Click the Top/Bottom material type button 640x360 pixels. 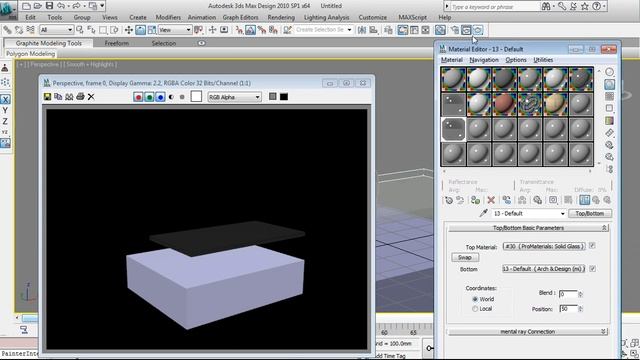pos(589,213)
